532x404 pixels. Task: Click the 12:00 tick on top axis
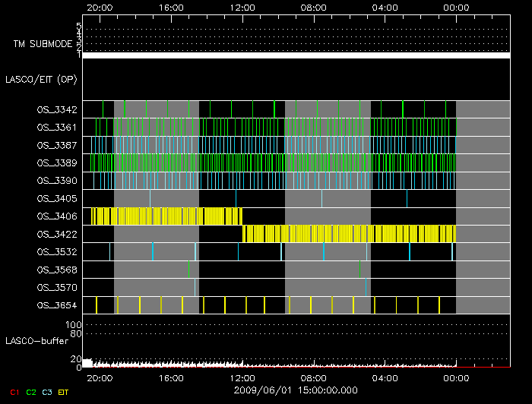point(242,7)
